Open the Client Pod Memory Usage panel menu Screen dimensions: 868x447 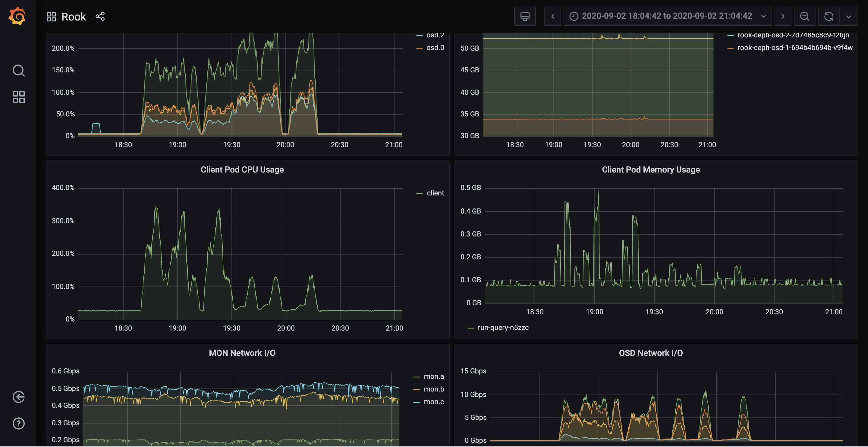pyautogui.click(x=651, y=170)
